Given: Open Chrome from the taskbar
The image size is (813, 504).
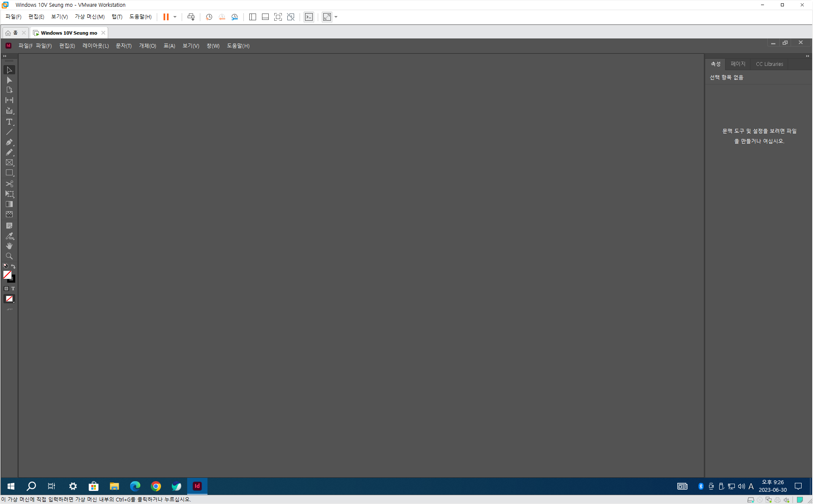Looking at the screenshot, I should tap(156, 486).
